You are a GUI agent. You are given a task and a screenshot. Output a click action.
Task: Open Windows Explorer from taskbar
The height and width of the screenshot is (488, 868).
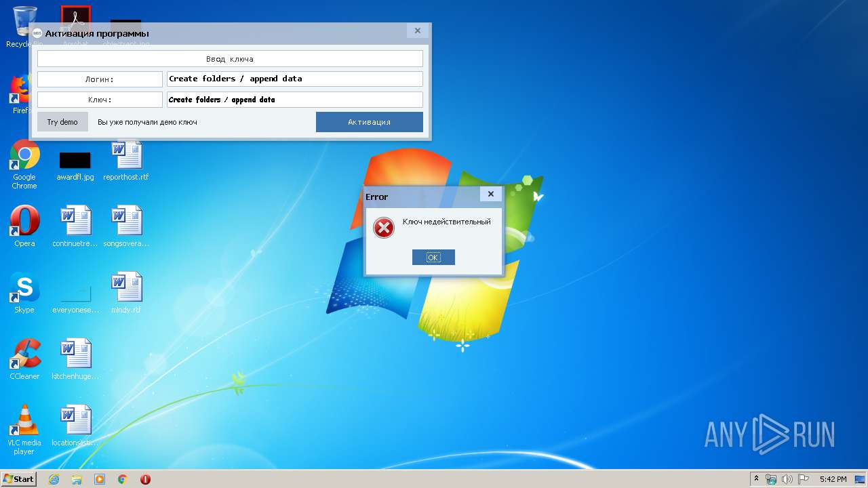(x=77, y=479)
